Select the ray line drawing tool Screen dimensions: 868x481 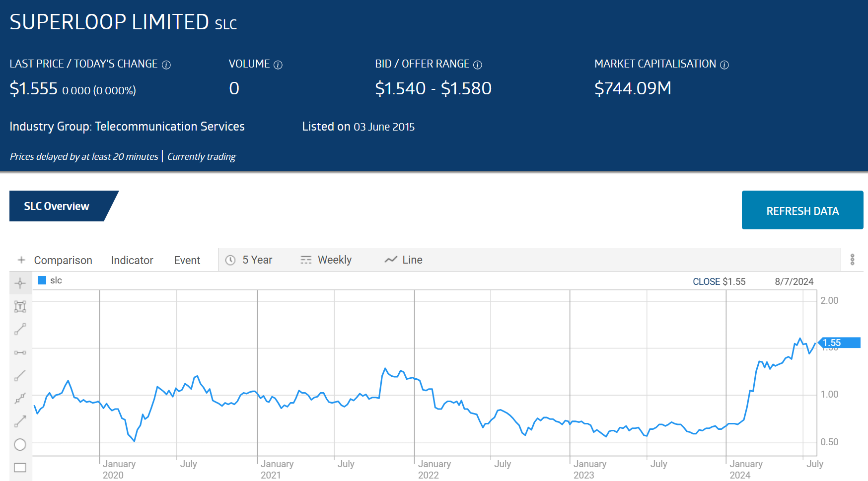point(20,375)
